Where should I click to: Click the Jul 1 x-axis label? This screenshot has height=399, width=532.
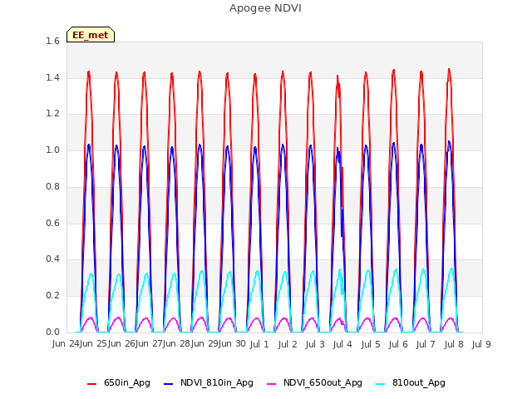point(259,345)
